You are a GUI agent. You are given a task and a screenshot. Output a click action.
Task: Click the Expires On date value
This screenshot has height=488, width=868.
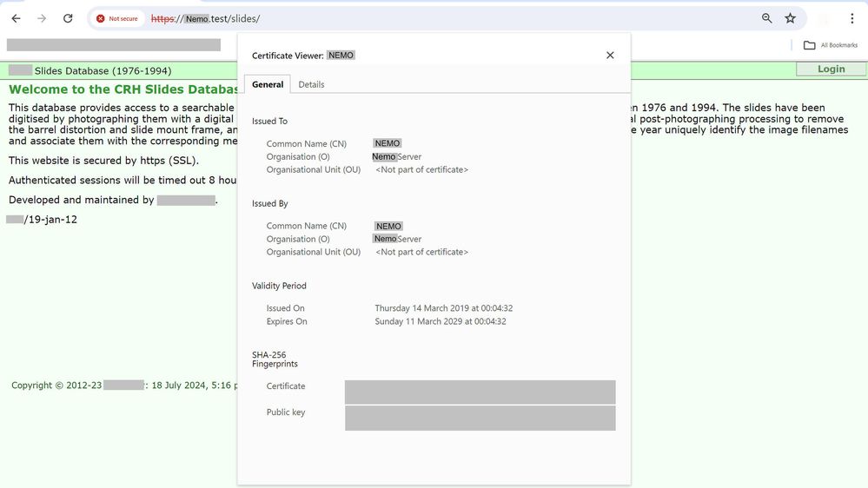[x=440, y=321]
